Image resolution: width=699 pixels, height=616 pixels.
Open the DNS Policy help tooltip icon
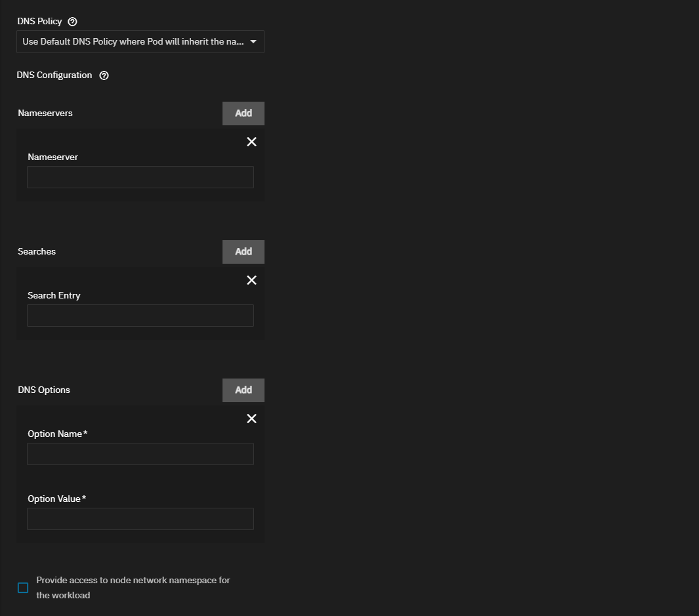tap(72, 21)
